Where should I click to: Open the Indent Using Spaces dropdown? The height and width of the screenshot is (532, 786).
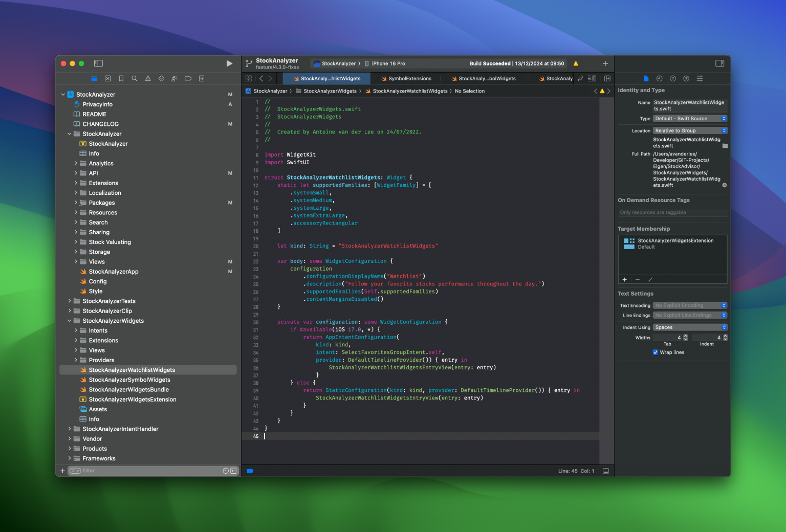689,327
